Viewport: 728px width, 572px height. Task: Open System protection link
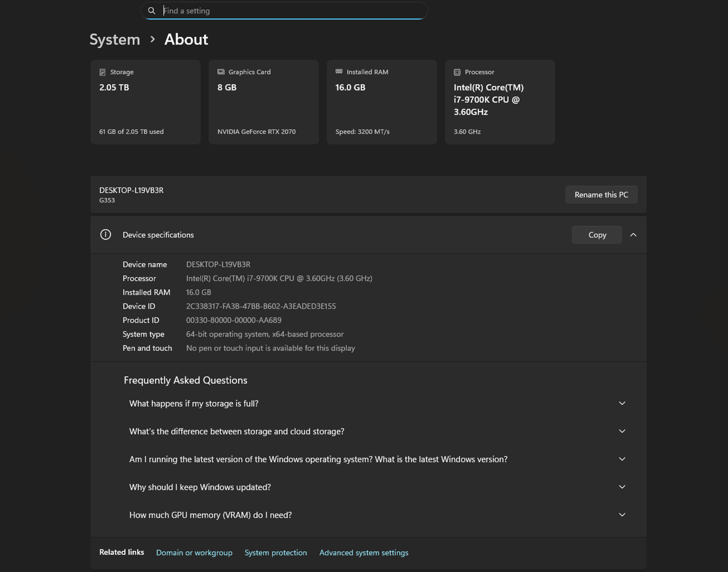click(276, 553)
